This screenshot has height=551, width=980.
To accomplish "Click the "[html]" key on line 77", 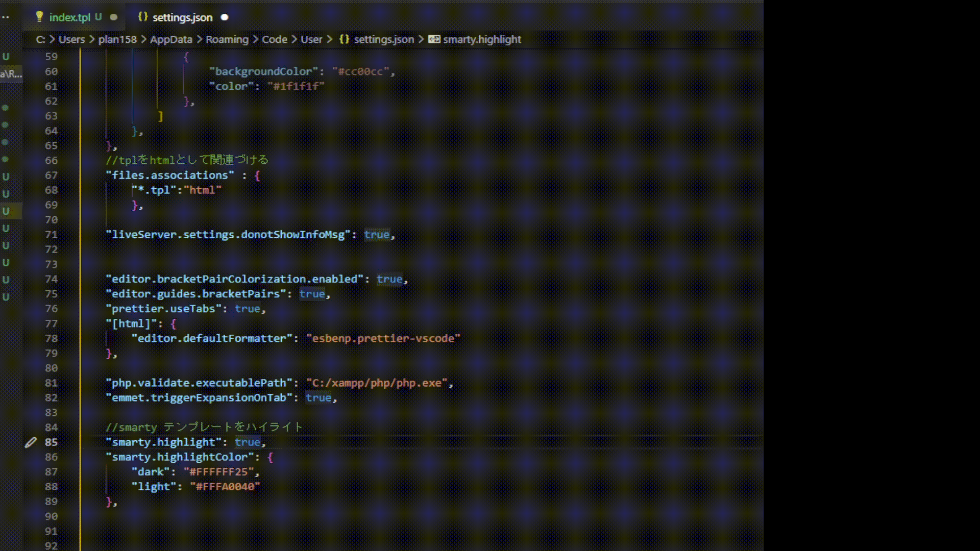I will (x=132, y=323).
